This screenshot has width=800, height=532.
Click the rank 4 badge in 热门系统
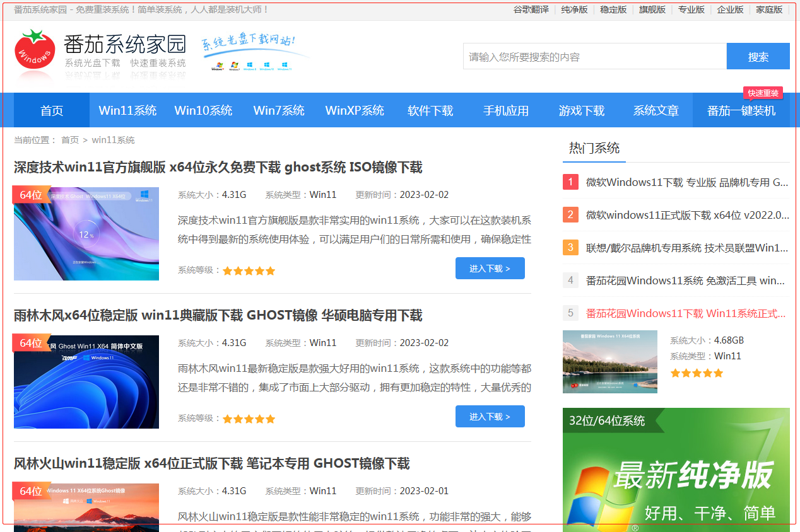570,280
